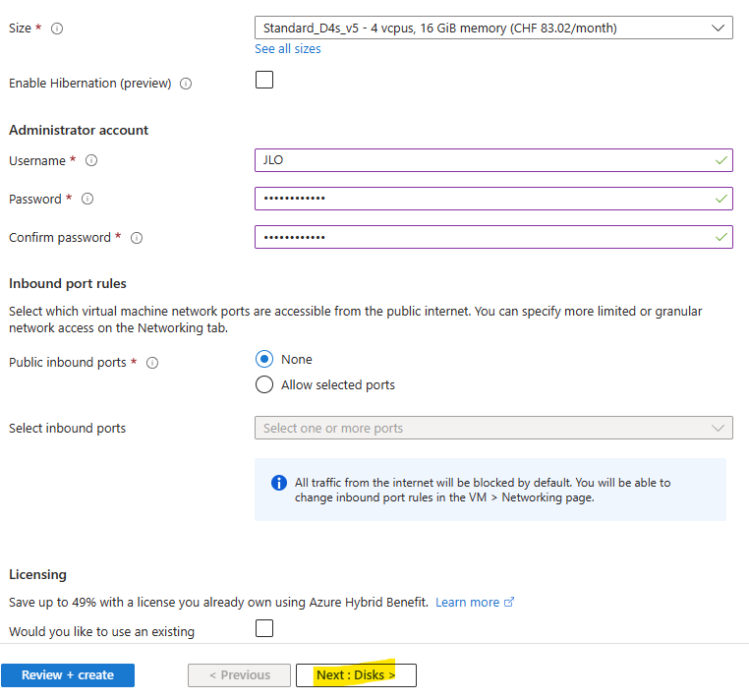Click the Username info icon
This screenshot has height=700, width=749.
coord(91,160)
